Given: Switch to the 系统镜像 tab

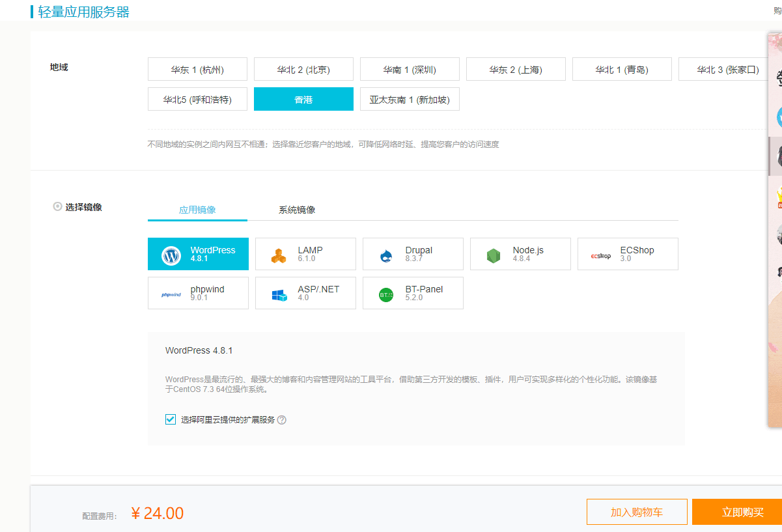Looking at the screenshot, I should point(297,210).
